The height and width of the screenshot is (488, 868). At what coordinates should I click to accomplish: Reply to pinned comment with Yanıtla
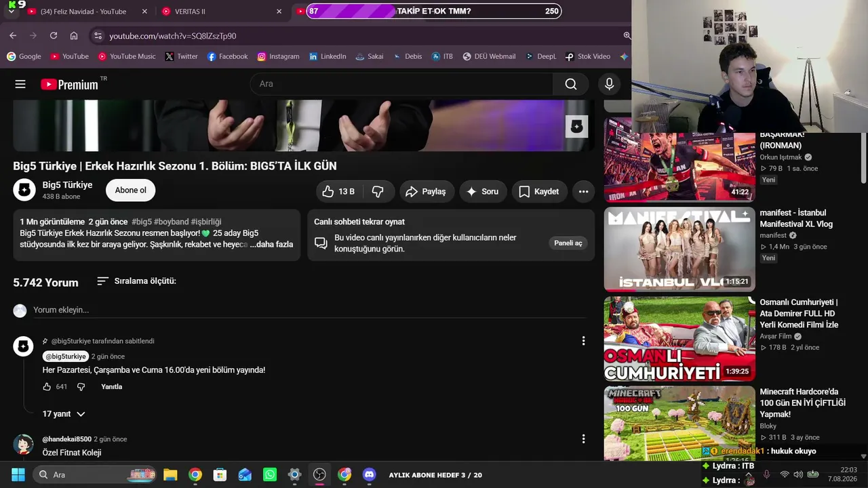pyautogui.click(x=112, y=386)
